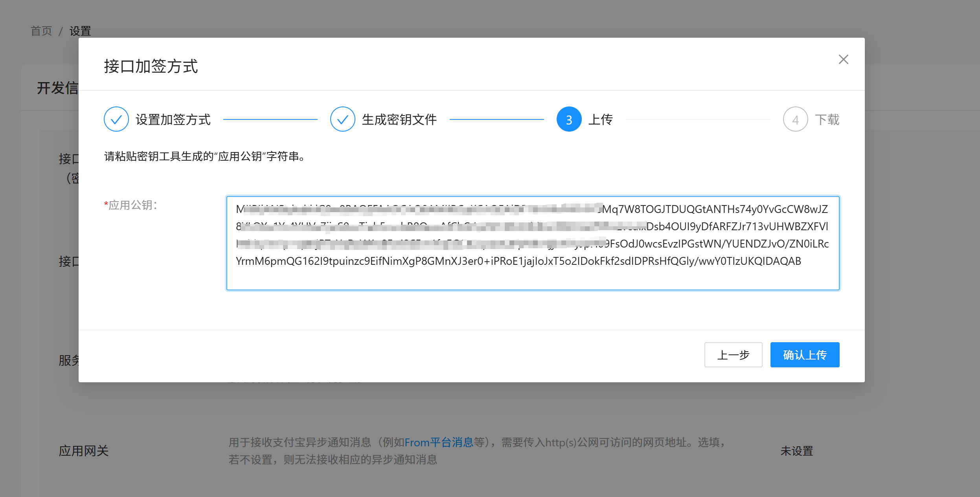Click the step 3 上传 circle icon

569,119
